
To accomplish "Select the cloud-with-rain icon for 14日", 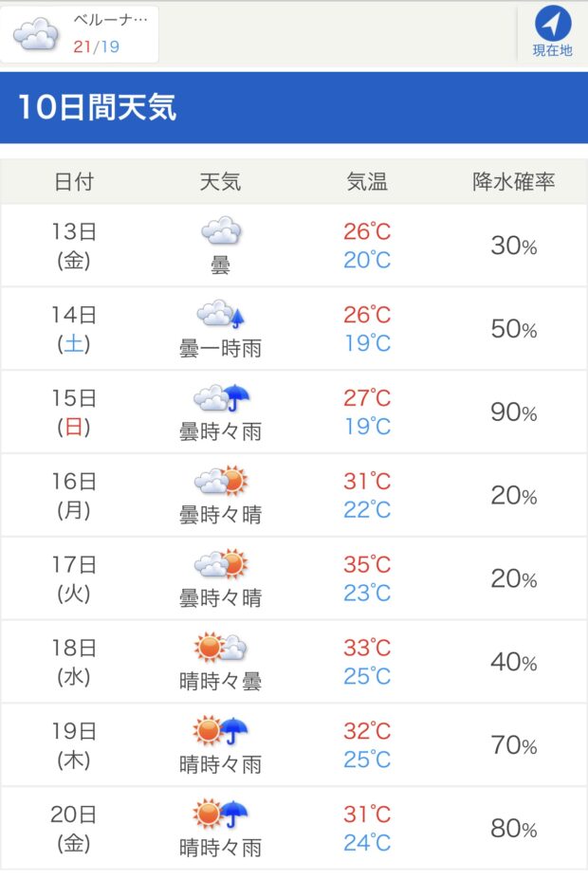I will pos(220,313).
